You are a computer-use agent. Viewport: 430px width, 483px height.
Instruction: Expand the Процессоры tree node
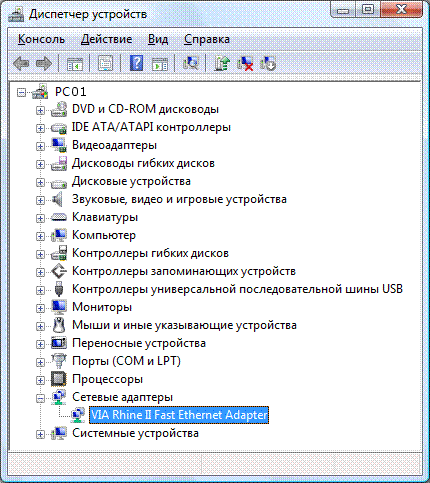tap(40, 380)
